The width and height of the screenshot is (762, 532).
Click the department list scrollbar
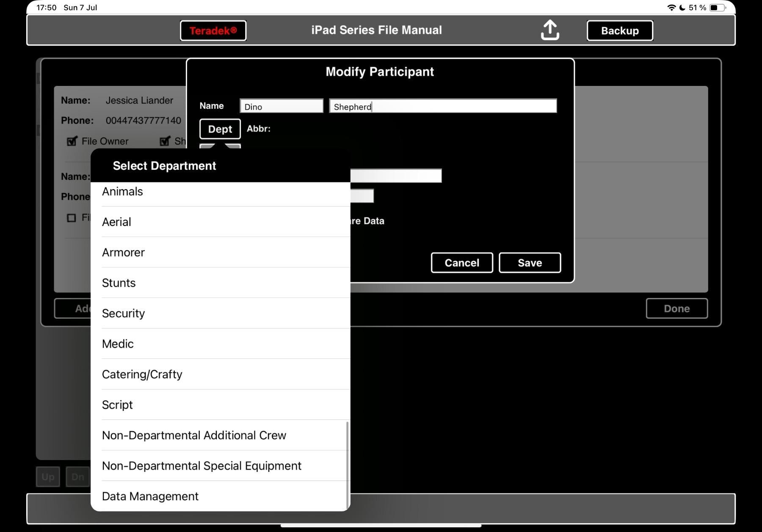(x=348, y=466)
